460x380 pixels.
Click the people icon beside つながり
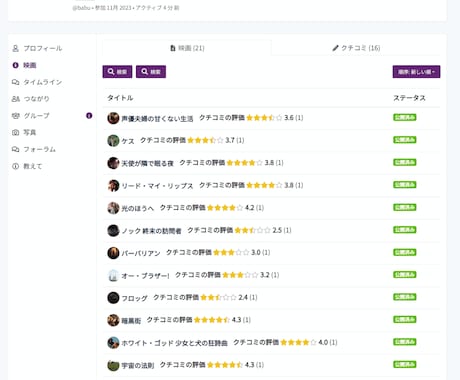point(16,99)
